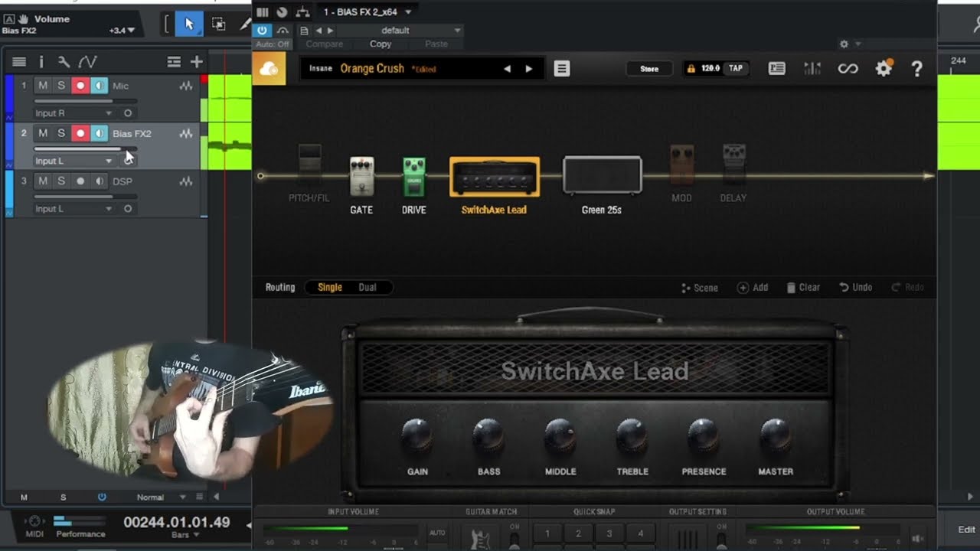Select the Green 25s cabinet block

tap(602, 175)
